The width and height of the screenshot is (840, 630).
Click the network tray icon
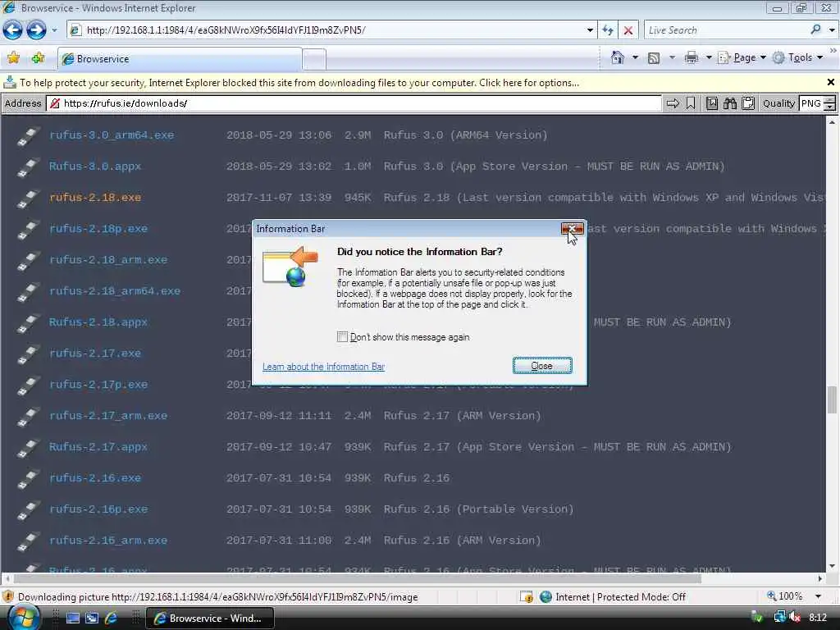(x=779, y=617)
